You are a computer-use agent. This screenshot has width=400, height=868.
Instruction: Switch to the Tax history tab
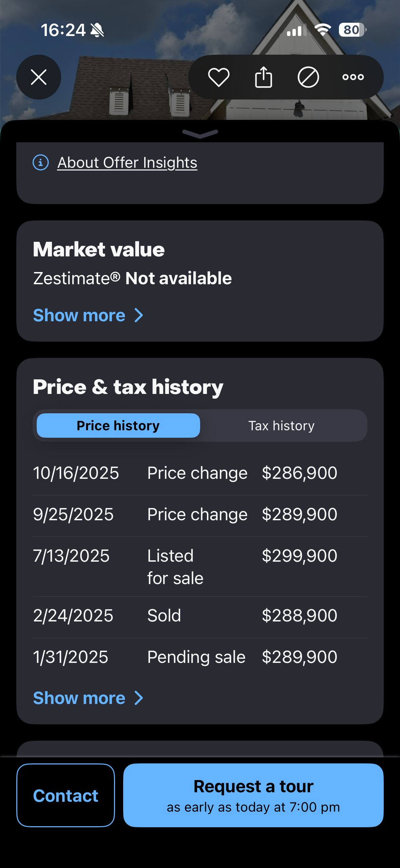pos(281,426)
